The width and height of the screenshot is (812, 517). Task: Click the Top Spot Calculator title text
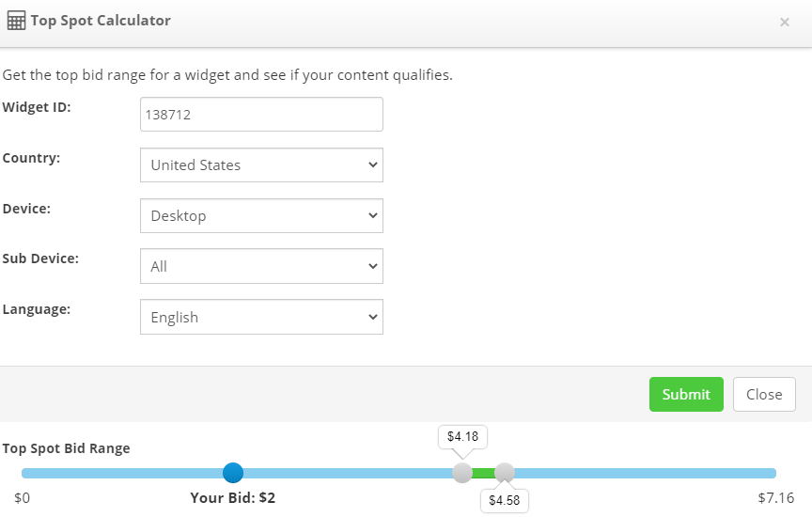click(101, 21)
